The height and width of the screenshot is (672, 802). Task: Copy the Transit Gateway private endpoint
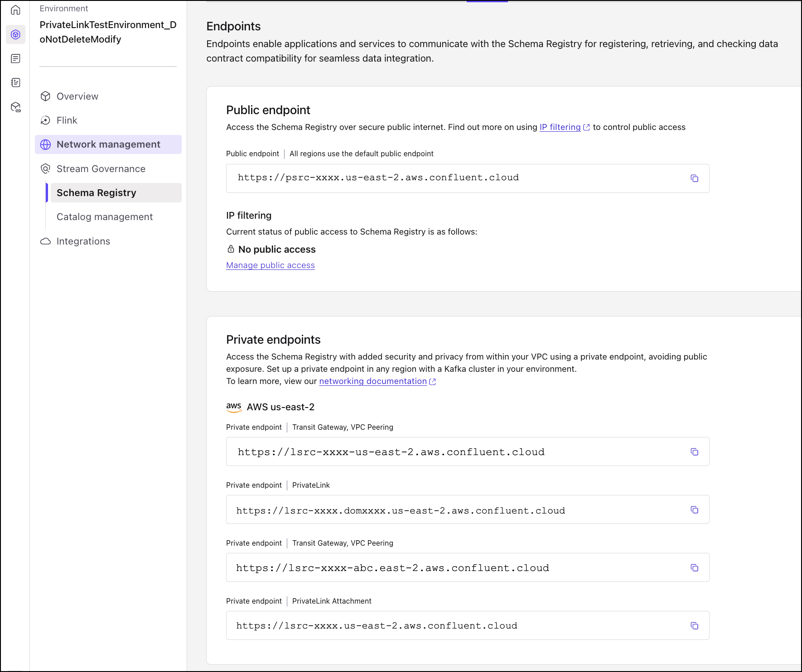click(x=695, y=451)
